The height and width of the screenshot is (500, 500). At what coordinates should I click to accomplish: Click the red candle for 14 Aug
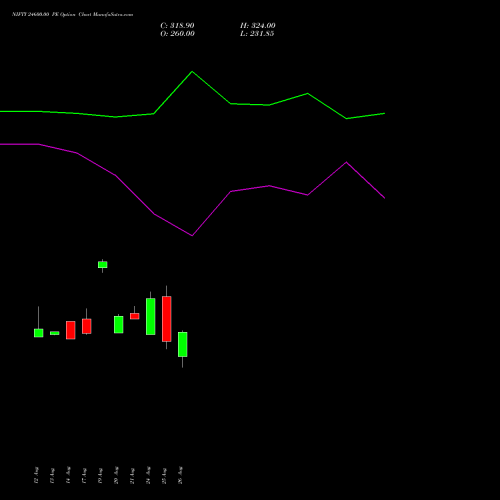pyautogui.click(x=71, y=330)
